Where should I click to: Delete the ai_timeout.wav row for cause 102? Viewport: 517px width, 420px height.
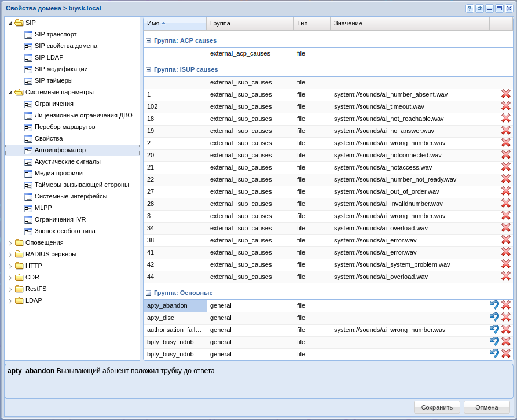point(506,106)
